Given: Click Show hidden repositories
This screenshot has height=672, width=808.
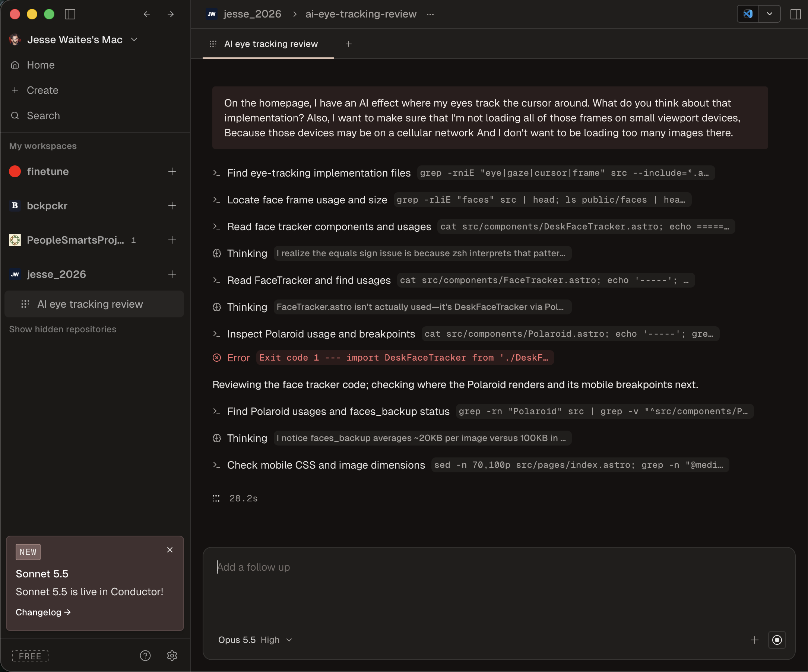Looking at the screenshot, I should pyautogui.click(x=63, y=329).
